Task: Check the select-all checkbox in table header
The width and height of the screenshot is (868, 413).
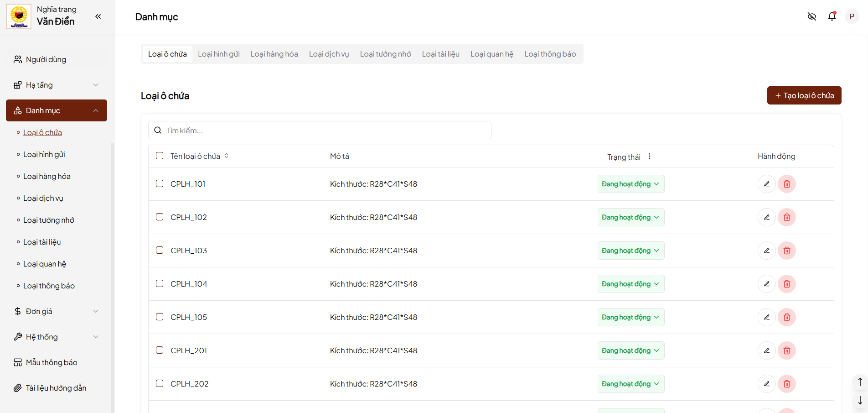Action: [160, 156]
